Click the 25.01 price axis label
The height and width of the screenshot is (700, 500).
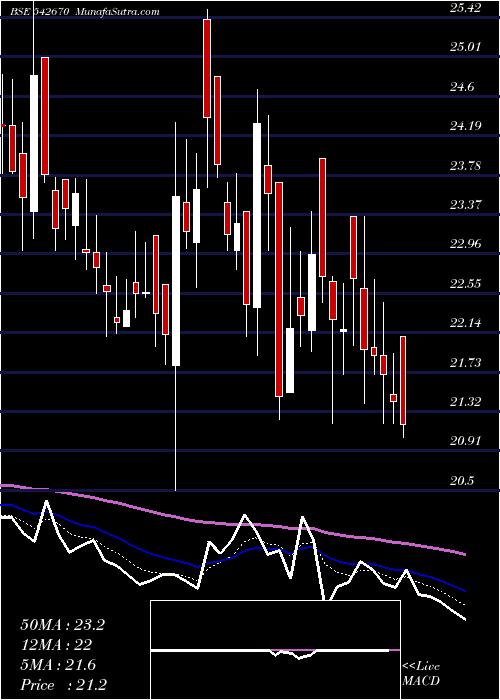click(x=465, y=47)
